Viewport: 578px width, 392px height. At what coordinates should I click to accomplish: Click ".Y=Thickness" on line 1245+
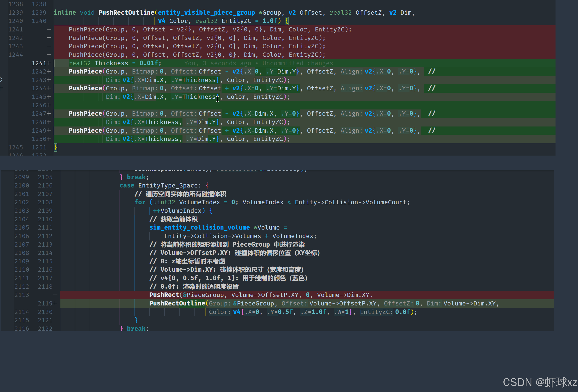tap(194, 97)
